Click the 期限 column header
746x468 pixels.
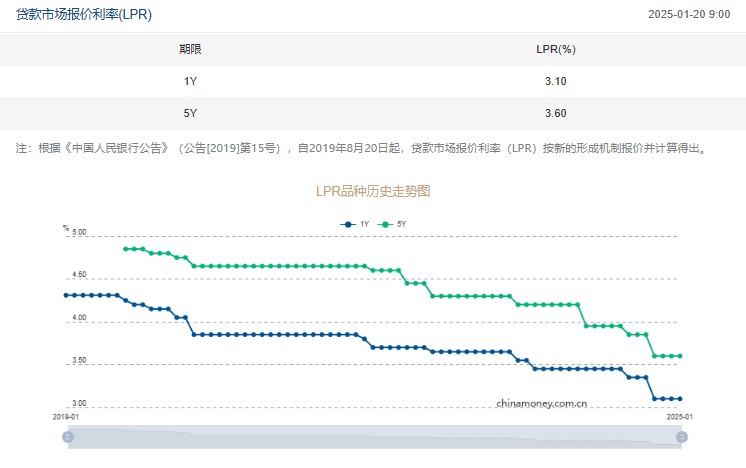pyautogui.click(x=190, y=49)
